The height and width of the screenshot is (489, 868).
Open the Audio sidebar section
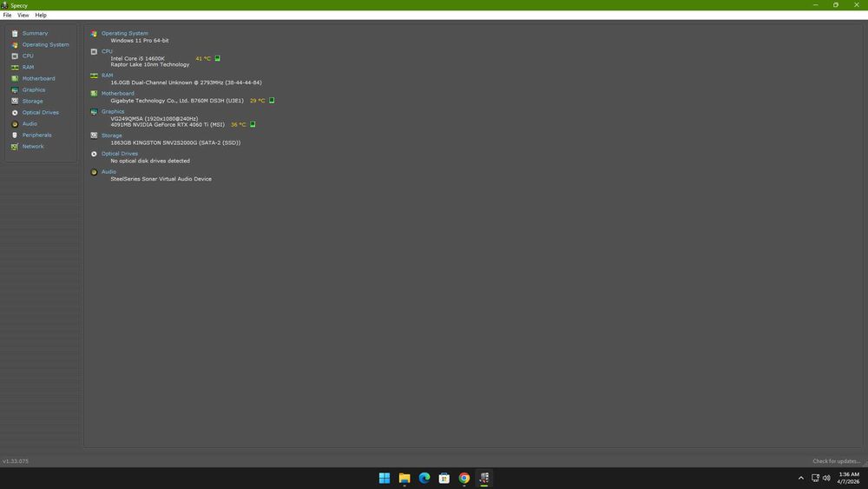point(30,123)
